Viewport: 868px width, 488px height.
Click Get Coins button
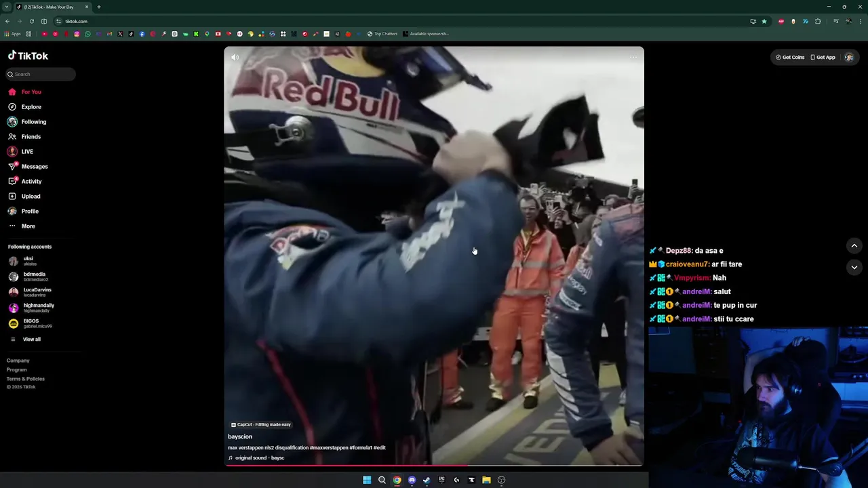(x=790, y=58)
